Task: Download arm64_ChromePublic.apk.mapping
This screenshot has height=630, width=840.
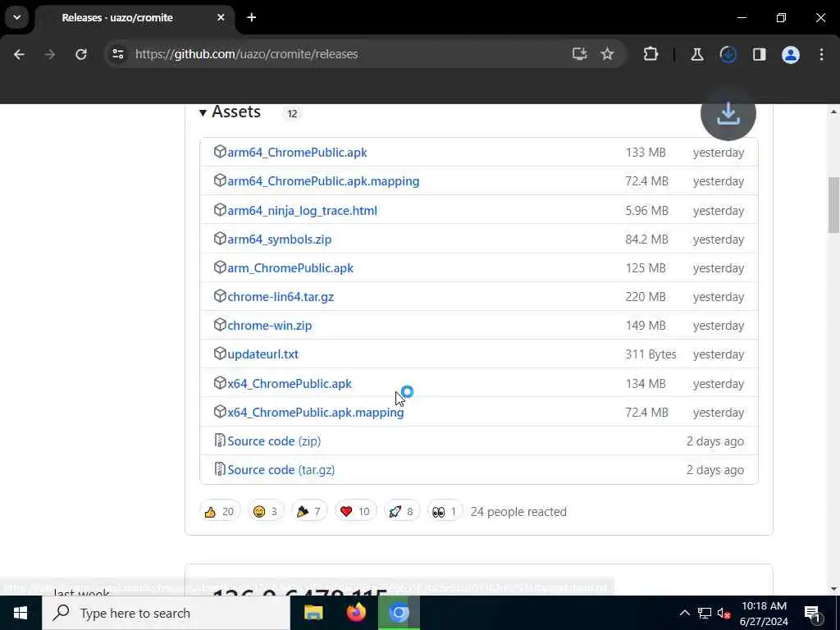Action: pyautogui.click(x=323, y=181)
